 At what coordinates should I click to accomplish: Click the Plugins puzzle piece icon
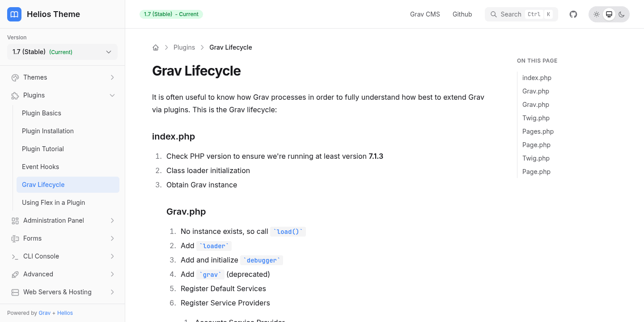(15, 95)
